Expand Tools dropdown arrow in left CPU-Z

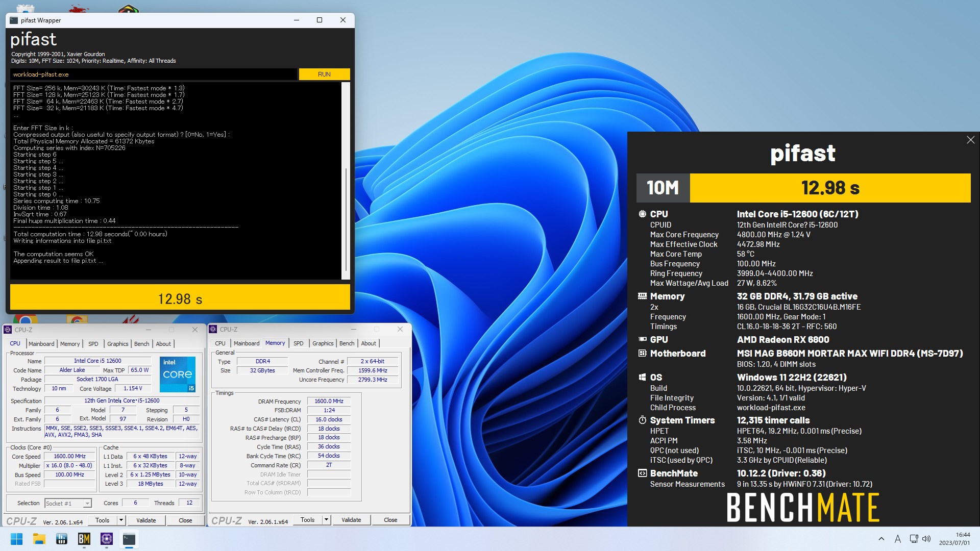pos(121,520)
